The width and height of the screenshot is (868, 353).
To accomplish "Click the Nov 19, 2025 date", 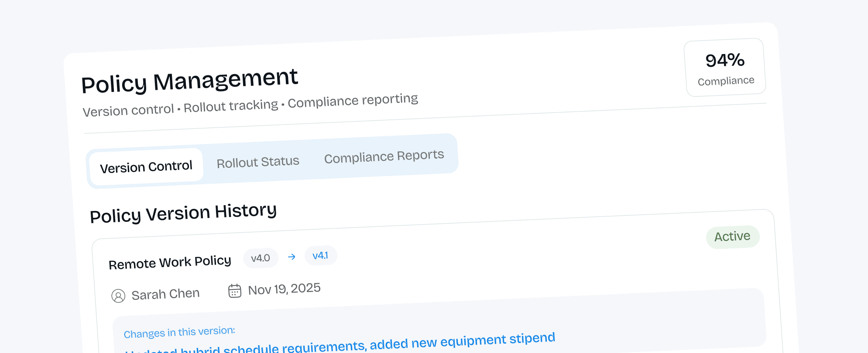I will coord(284,289).
